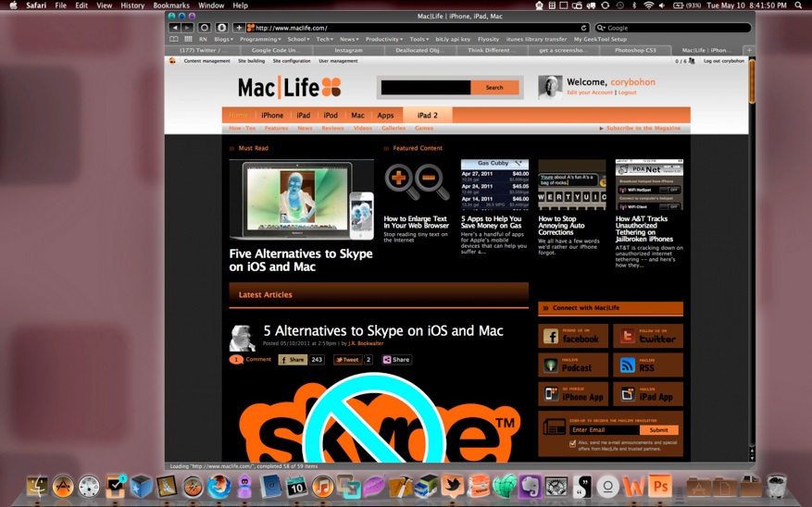Open the Bookmarks menu
The height and width of the screenshot is (507, 812).
(x=171, y=6)
